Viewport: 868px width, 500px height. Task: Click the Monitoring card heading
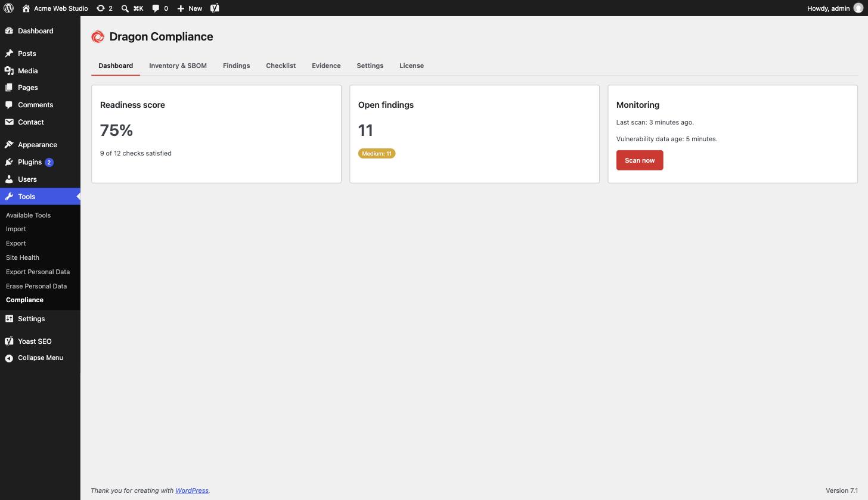click(x=638, y=105)
